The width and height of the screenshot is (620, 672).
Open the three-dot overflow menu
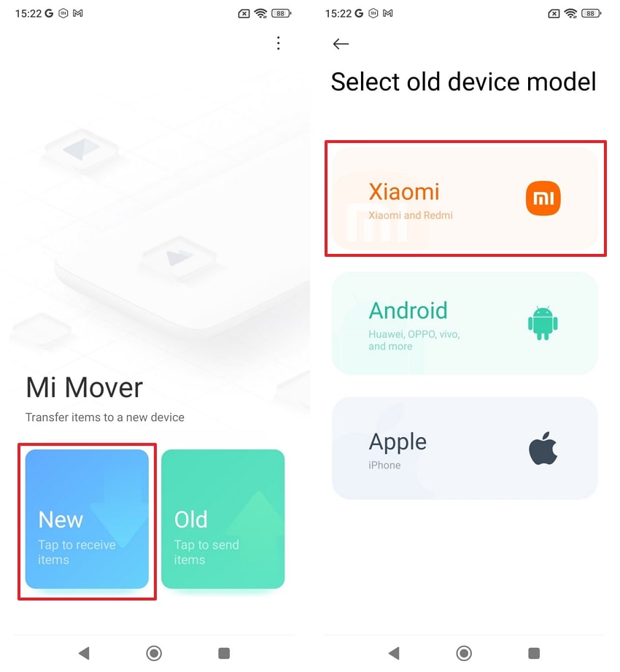(279, 43)
